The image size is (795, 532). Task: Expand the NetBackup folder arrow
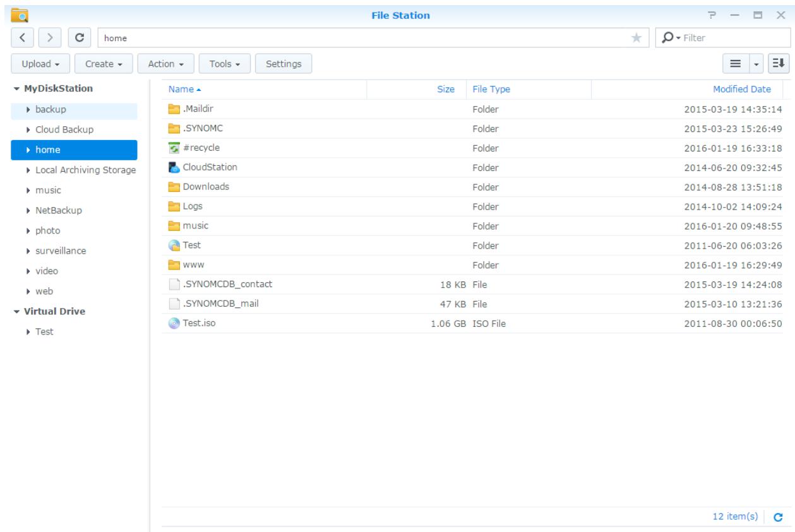point(28,211)
